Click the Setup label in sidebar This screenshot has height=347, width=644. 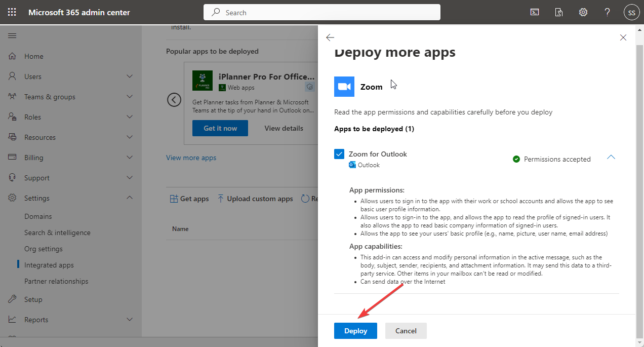tap(33, 299)
